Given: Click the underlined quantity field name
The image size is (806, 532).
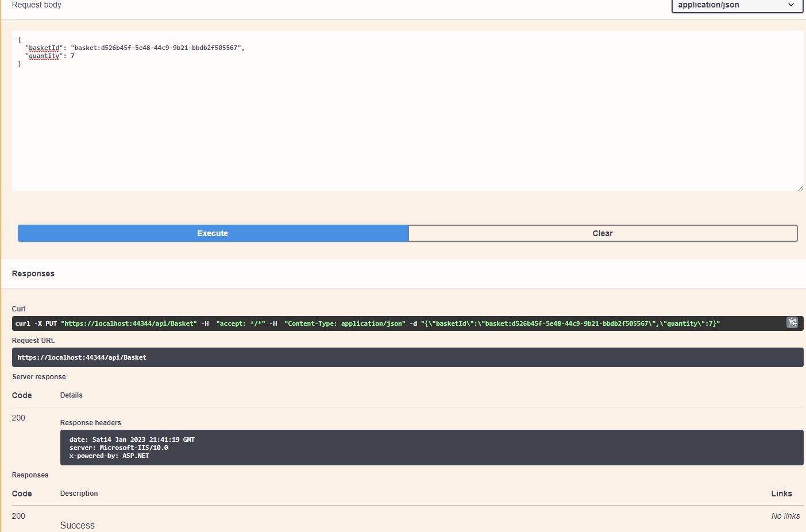Looking at the screenshot, I should (44, 56).
